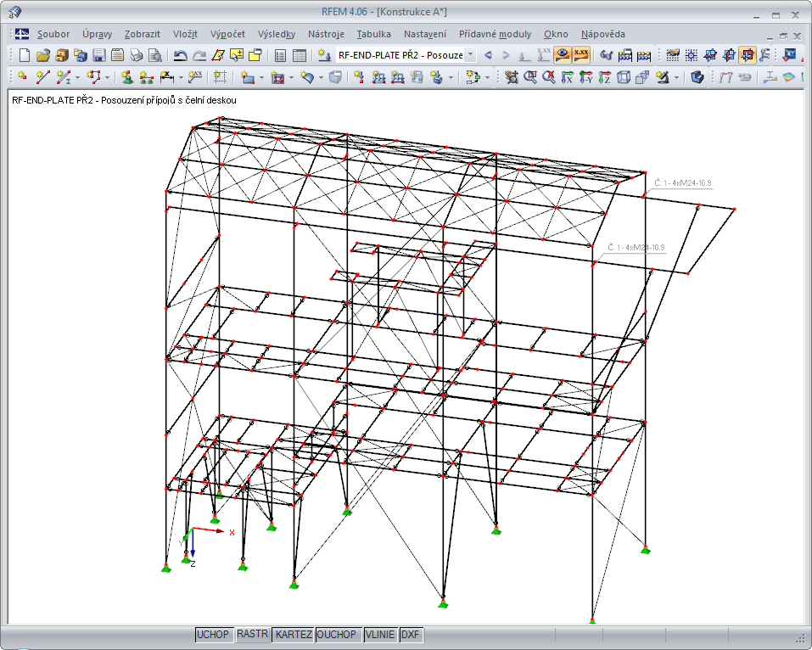This screenshot has height=650, width=812.
Task: Insert dimension line tool
Action: 166,77
